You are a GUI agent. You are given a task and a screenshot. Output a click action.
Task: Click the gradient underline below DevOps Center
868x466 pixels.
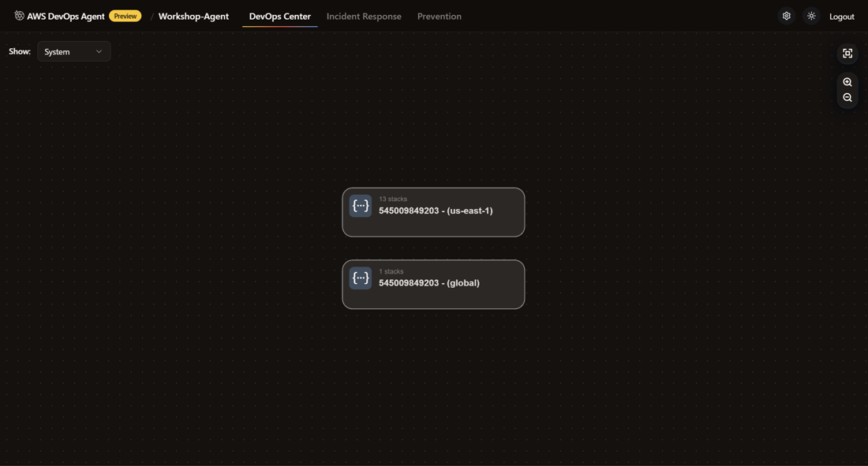click(279, 28)
